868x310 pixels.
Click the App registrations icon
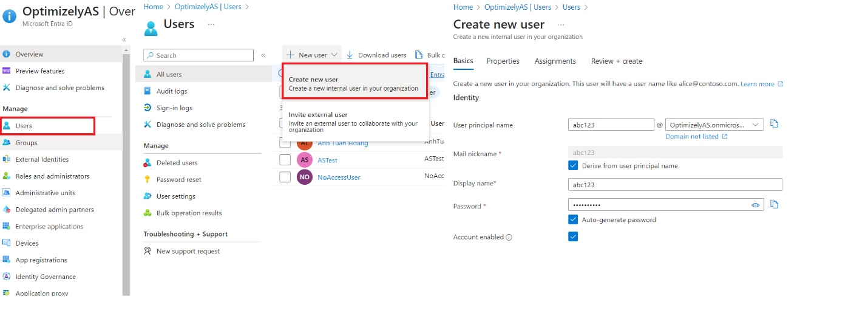7,260
